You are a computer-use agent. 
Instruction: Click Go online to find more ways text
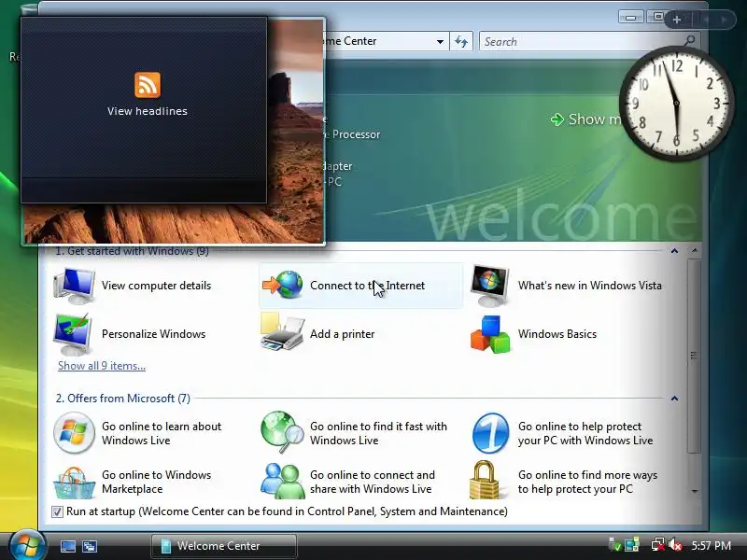point(587,482)
